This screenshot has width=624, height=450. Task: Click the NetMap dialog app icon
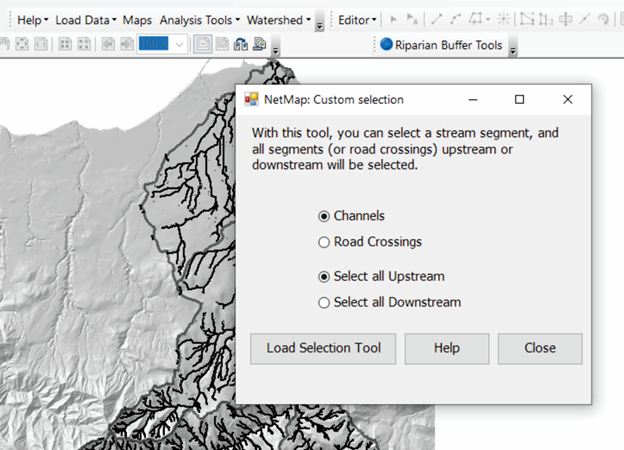pos(252,99)
